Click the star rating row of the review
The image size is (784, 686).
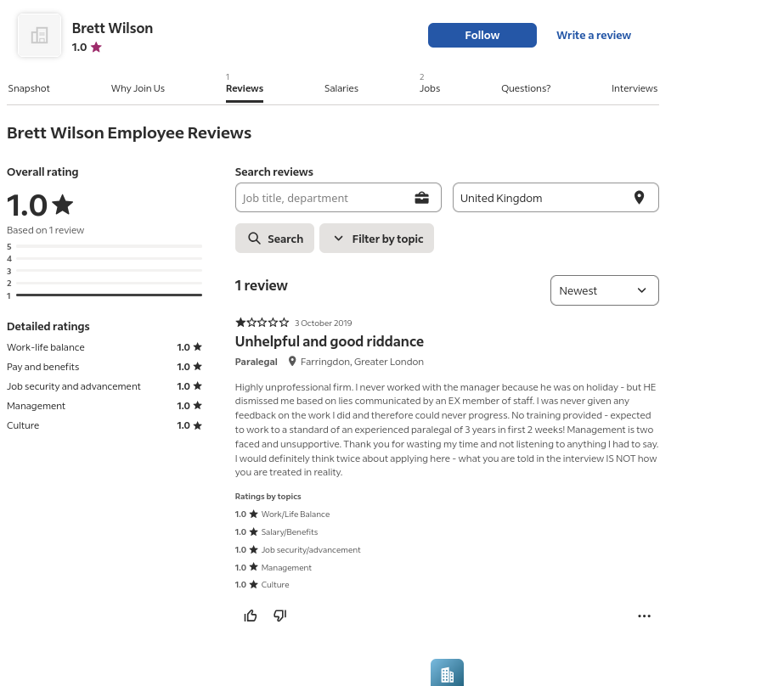[x=262, y=323]
